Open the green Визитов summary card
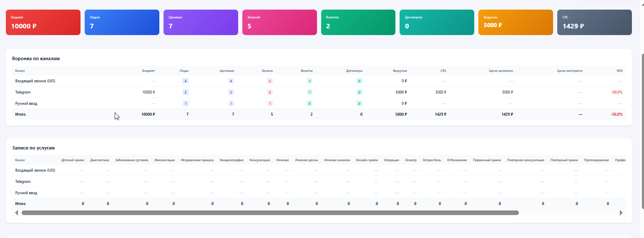 [358, 23]
